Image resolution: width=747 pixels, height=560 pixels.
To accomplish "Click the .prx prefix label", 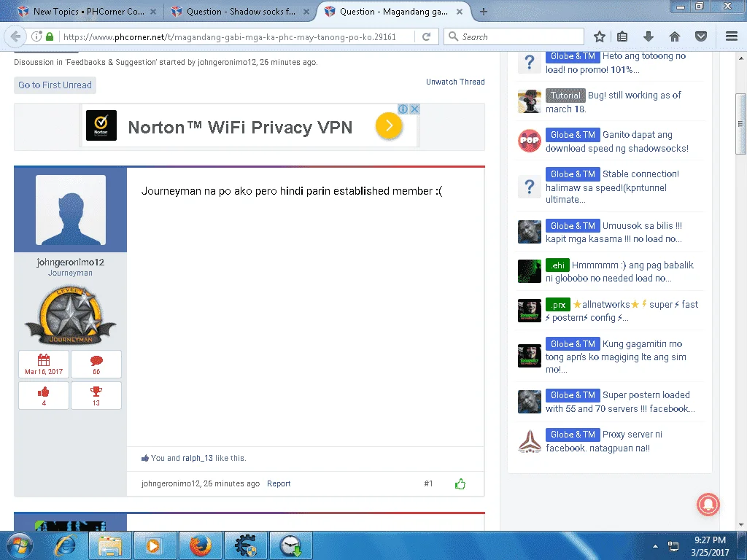I will click(x=558, y=305).
